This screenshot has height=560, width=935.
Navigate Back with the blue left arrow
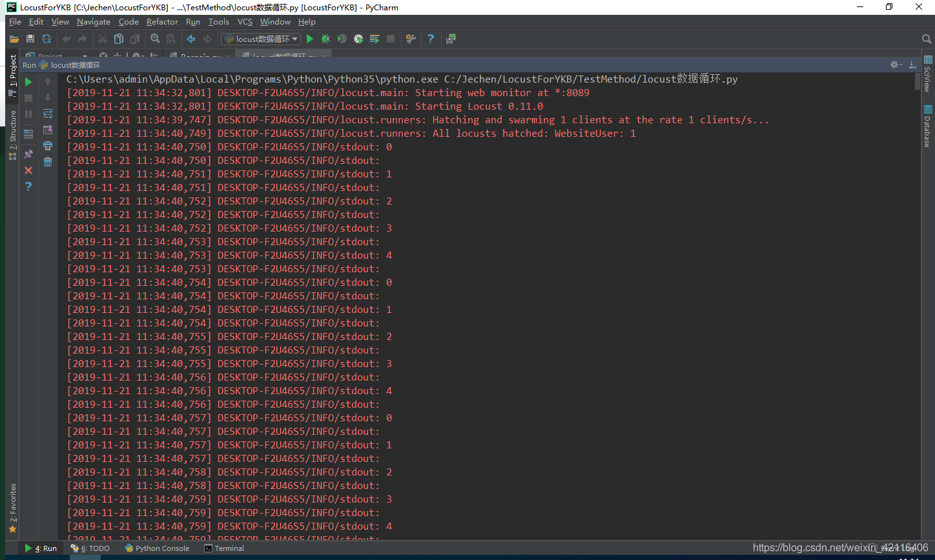pos(191,39)
